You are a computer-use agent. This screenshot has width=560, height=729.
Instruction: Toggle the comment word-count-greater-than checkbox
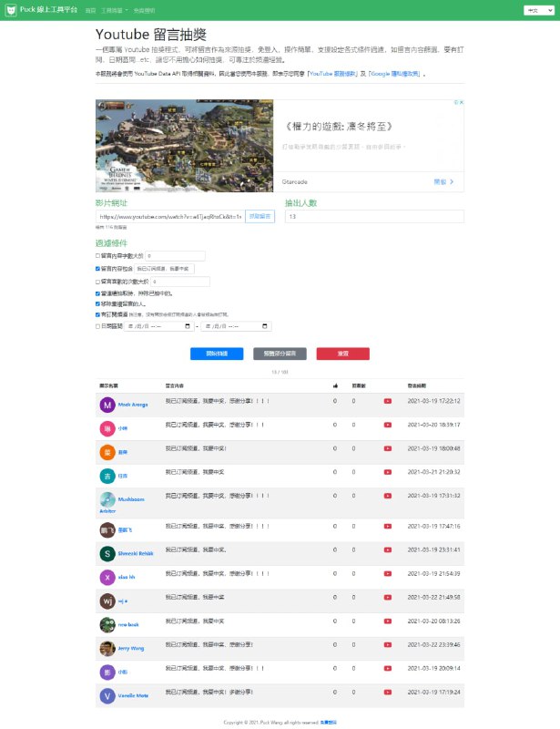pyautogui.click(x=97, y=256)
